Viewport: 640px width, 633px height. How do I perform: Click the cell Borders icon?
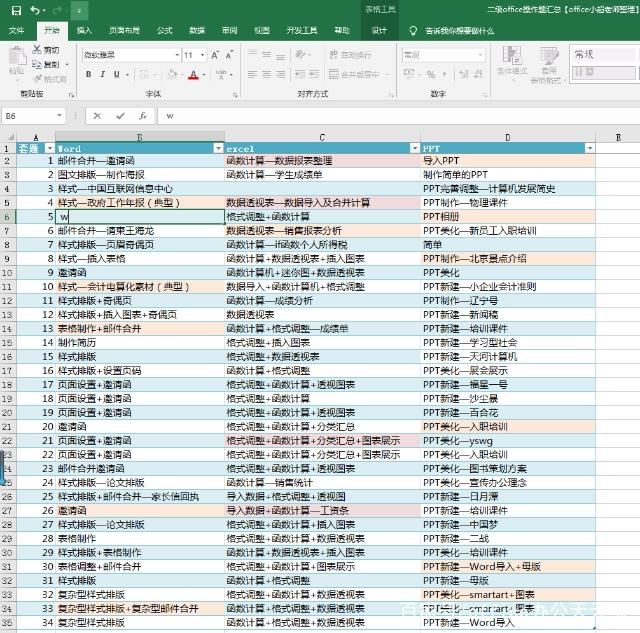click(x=144, y=74)
